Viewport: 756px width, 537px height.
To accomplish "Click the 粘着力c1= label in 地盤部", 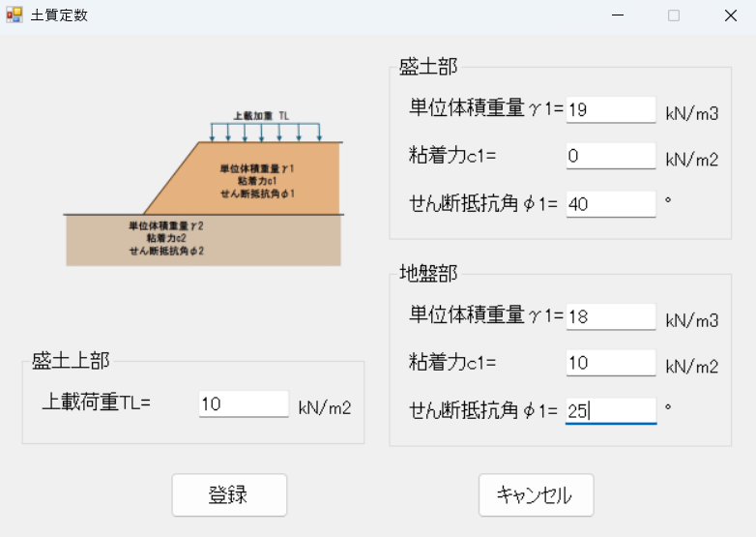I will (452, 363).
